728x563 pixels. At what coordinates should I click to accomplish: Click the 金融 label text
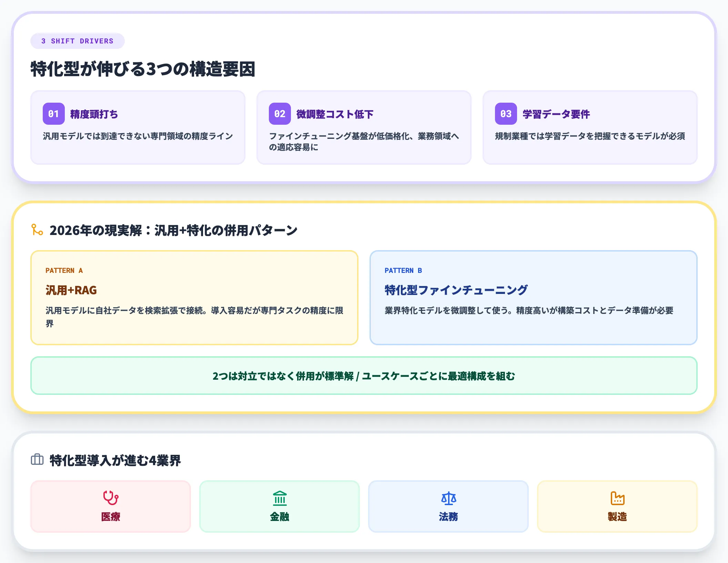coord(280,516)
